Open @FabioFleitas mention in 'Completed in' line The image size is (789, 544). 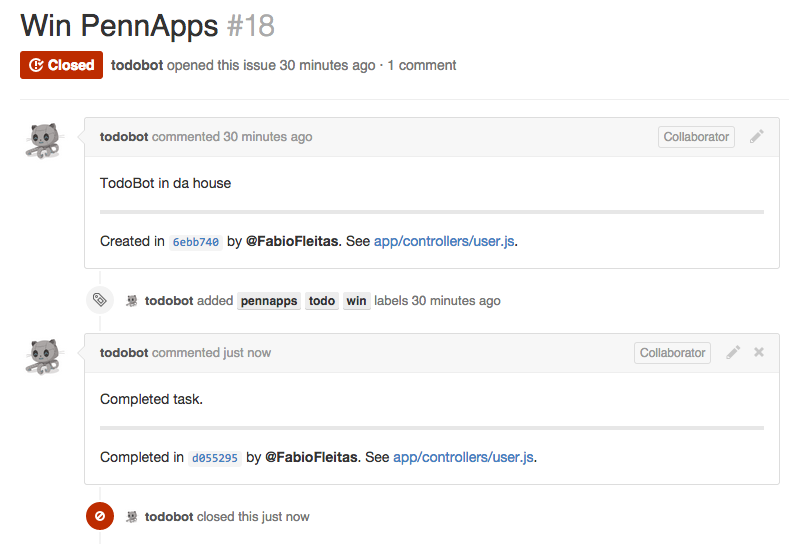coord(312,457)
